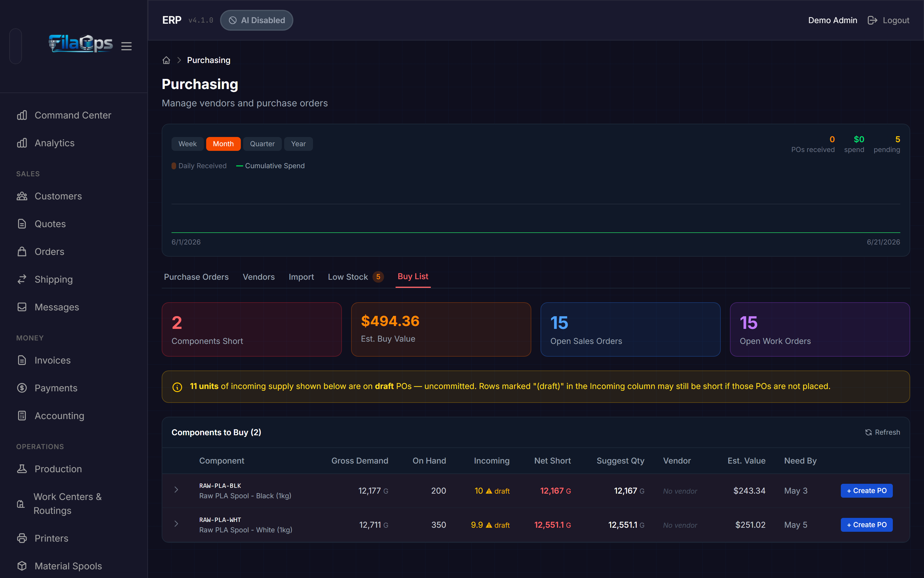Click the Est. Buy Value card

tap(441, 329)
